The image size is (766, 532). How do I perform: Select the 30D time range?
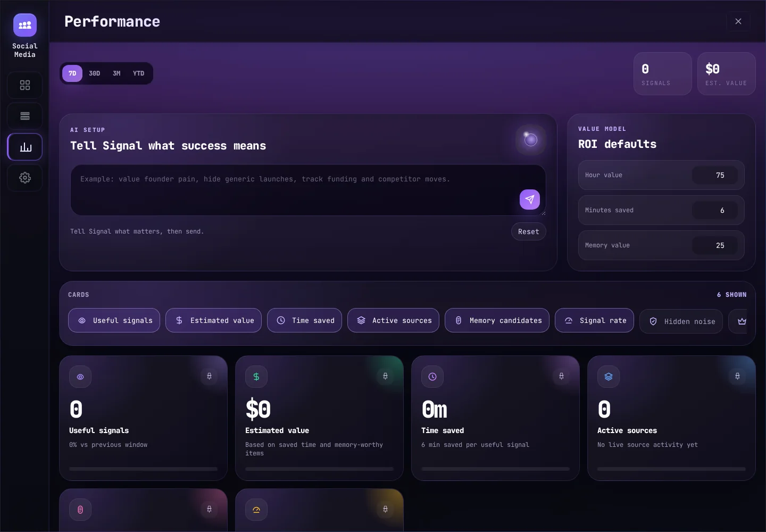coord(95,73)
